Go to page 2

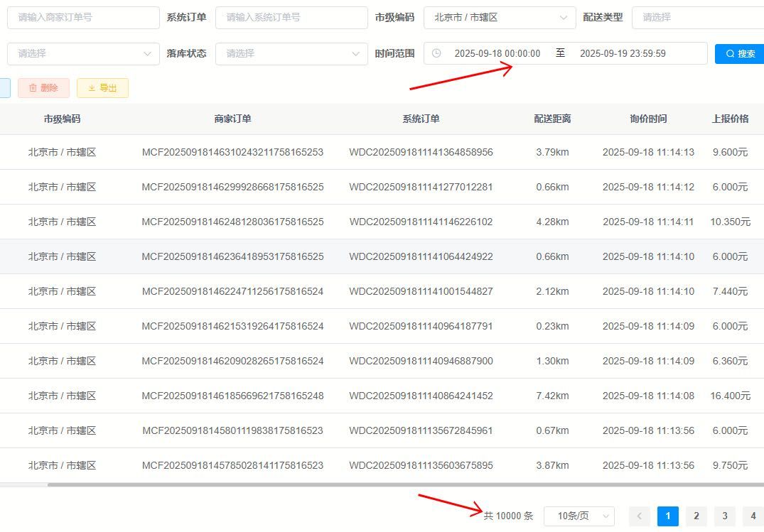click(696, 516)
